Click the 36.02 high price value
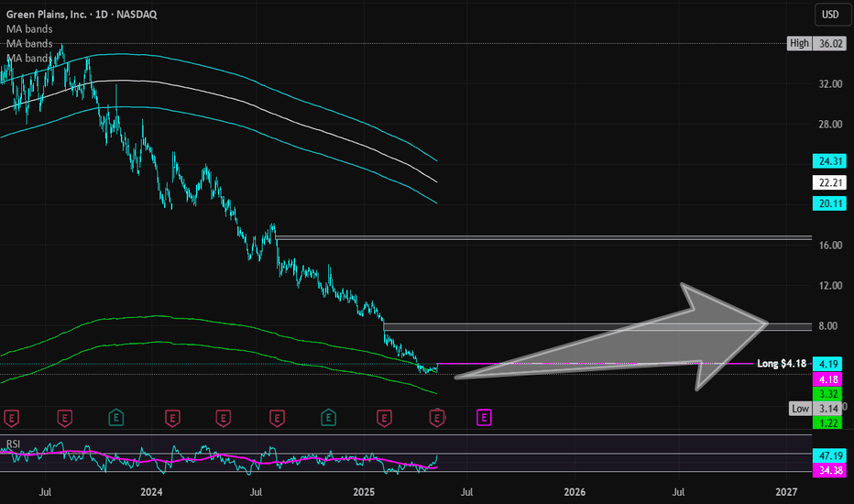The height and width of the screenshot is (504, 854). click(x=830, y=43)
